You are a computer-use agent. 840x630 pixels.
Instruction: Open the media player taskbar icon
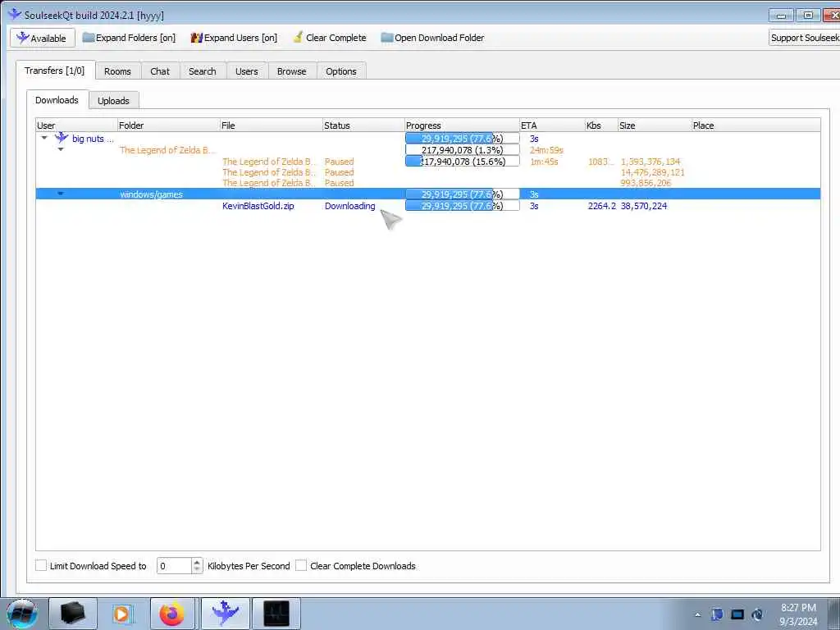123,614
